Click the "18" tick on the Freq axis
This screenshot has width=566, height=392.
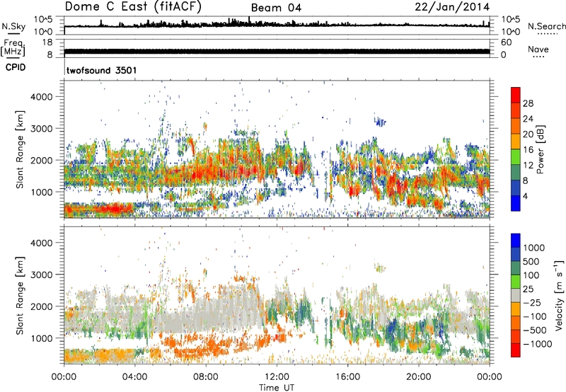point(47,42)
